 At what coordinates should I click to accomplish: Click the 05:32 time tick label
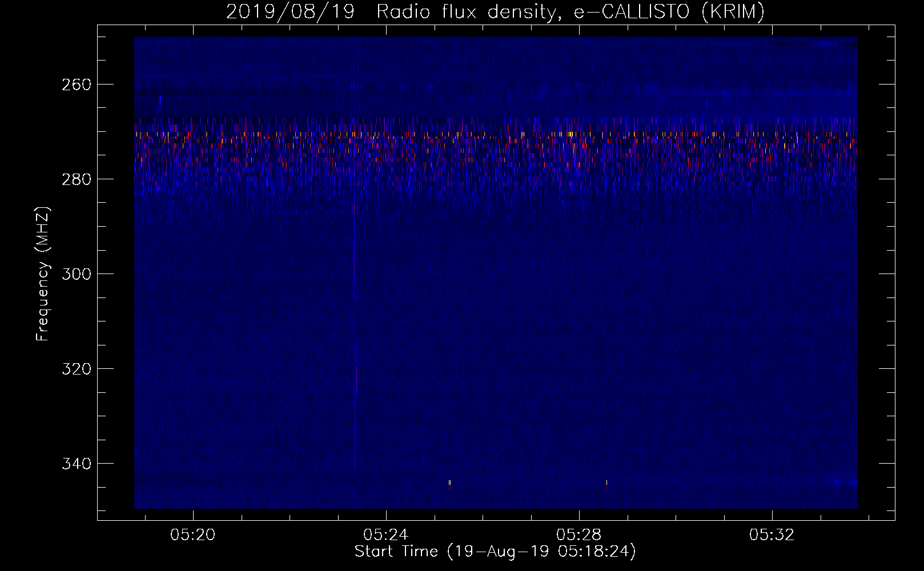tap(772, 535)
